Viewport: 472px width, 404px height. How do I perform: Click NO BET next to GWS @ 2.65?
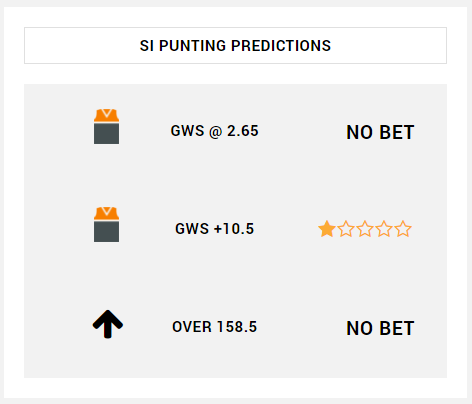point(380,132)
